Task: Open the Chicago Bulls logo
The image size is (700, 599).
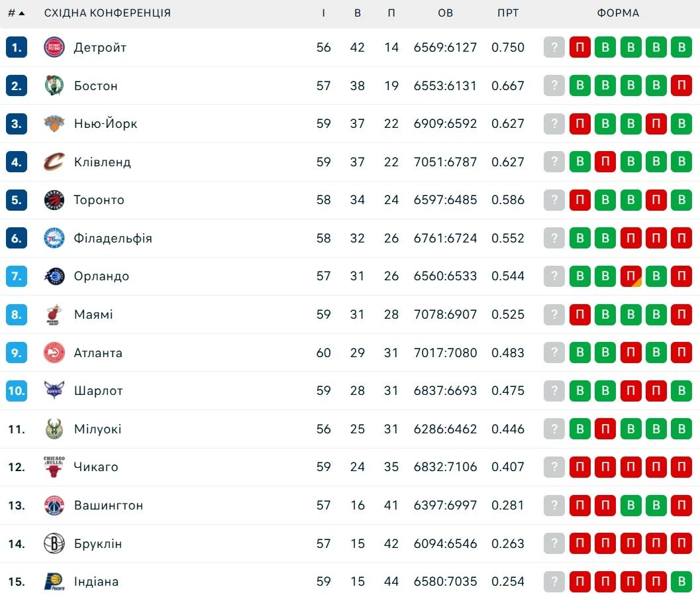Action: click(54, 467)
